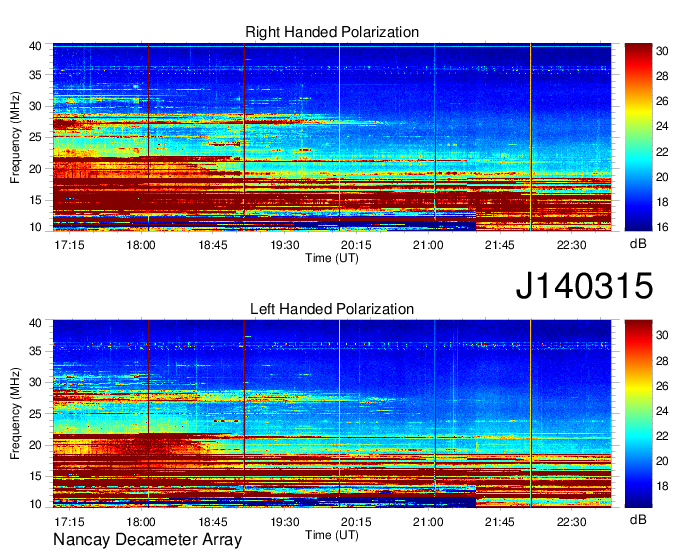The image size is (680, 552).
Task: Click the 15 MHz tick of Right Handed plot
Action: pyautogui.click(x=36, y=200)
